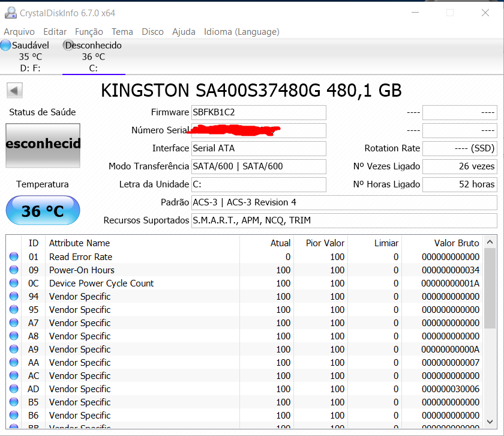Click the Rotation Rate value field

(460, 148)
